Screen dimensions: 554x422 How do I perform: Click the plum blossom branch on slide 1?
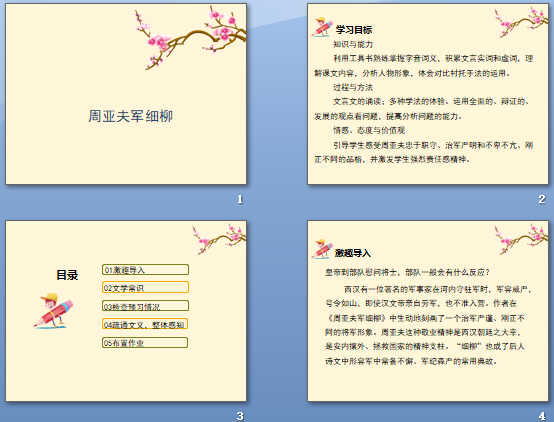[190, 37]
